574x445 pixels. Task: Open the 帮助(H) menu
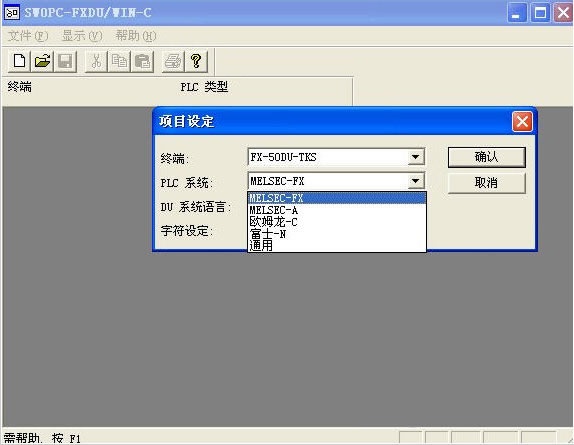tap(136, 36)
